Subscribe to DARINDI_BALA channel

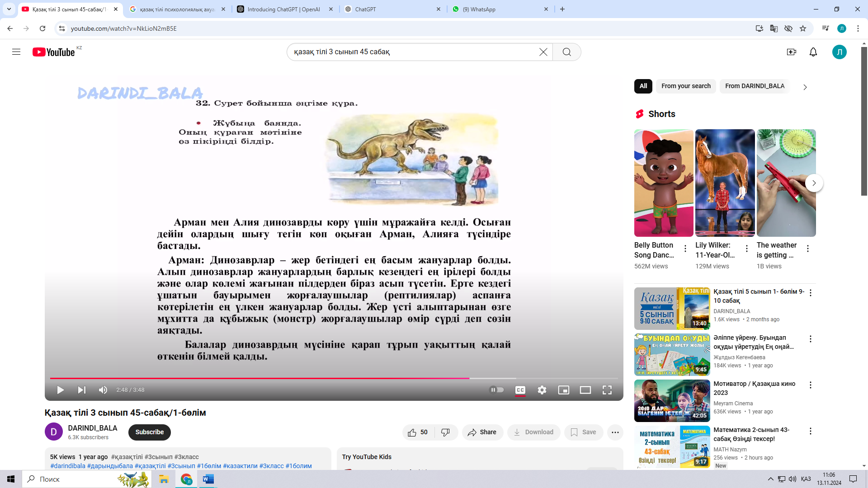(150, 432)
